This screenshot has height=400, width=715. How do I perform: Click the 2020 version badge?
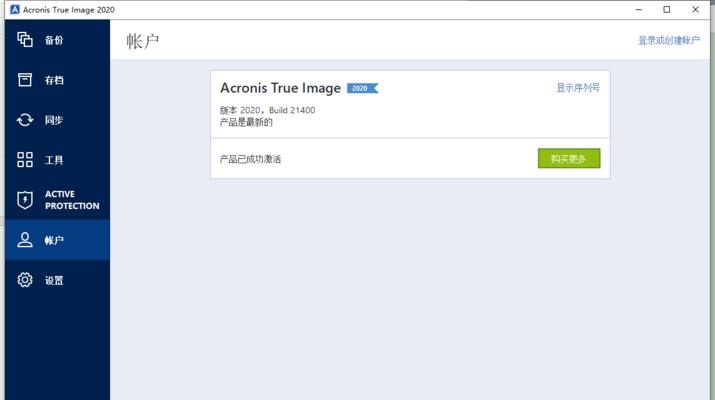point(363,88)
